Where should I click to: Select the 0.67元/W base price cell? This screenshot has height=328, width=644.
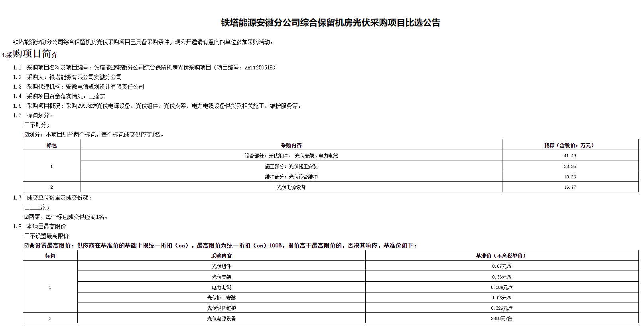(501, 266)
